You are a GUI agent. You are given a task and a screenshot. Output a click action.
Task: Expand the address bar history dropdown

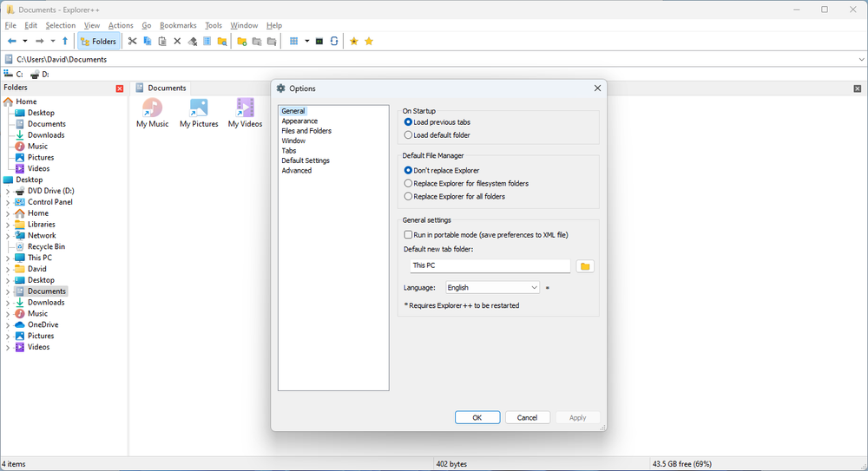(861, 59)
